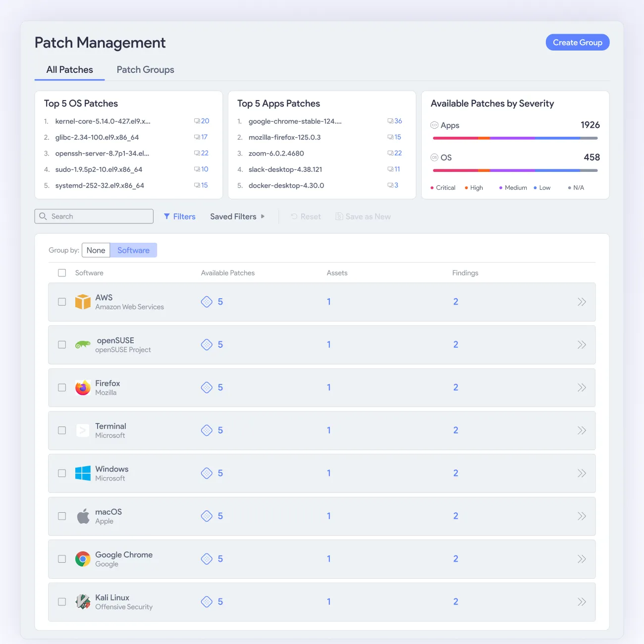Tick the select-all checkbox in the table header
The image size is (644, 644).
point(62,273)
